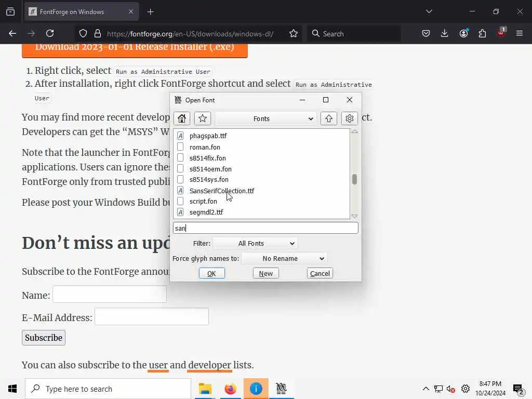Select roman.fon in file list
This screenshot has height=399, width=532.
[x=205, y=147]
